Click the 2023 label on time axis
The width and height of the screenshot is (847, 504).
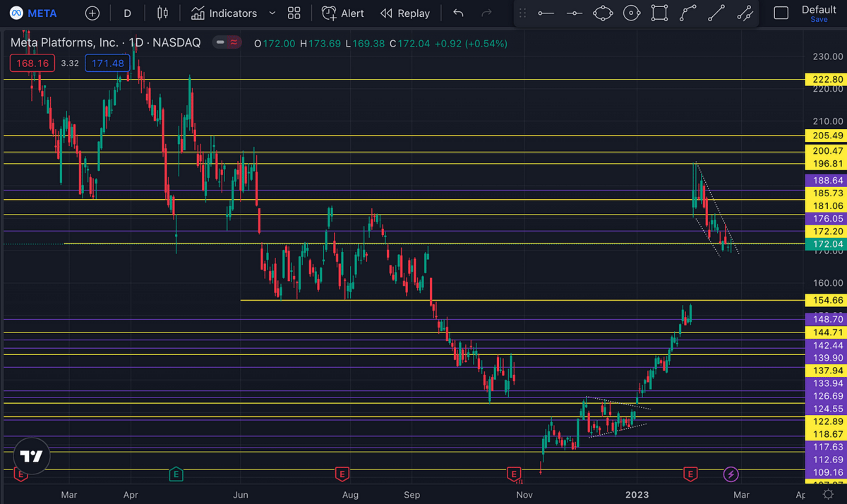pyautogui.click(x=636, y=495)
